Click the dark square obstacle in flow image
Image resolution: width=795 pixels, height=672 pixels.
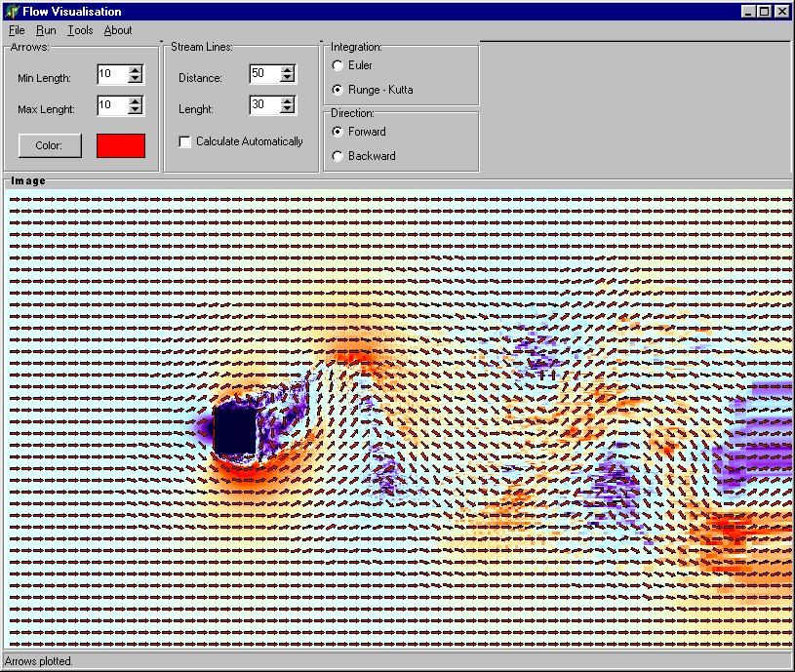point(235,430)
